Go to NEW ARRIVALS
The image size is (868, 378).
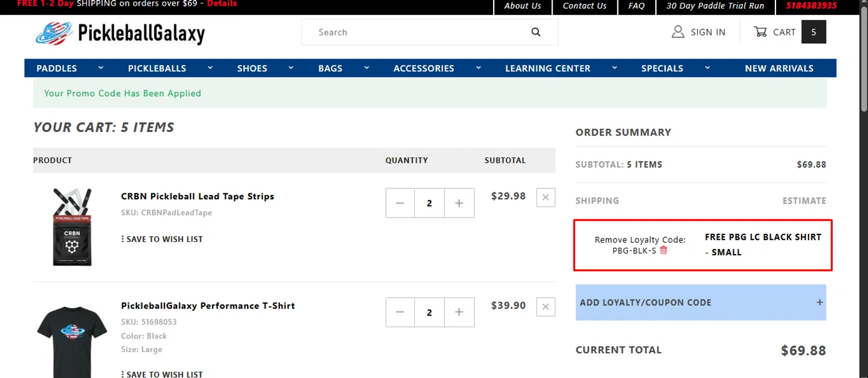point(779,68)
